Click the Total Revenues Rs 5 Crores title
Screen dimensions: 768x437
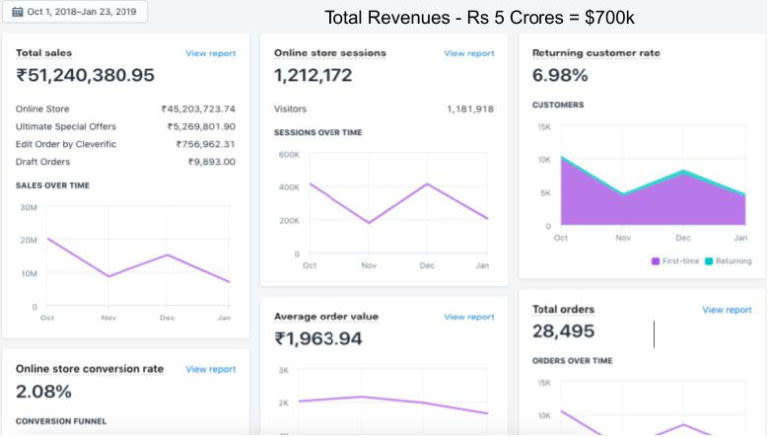pos(480,18)
